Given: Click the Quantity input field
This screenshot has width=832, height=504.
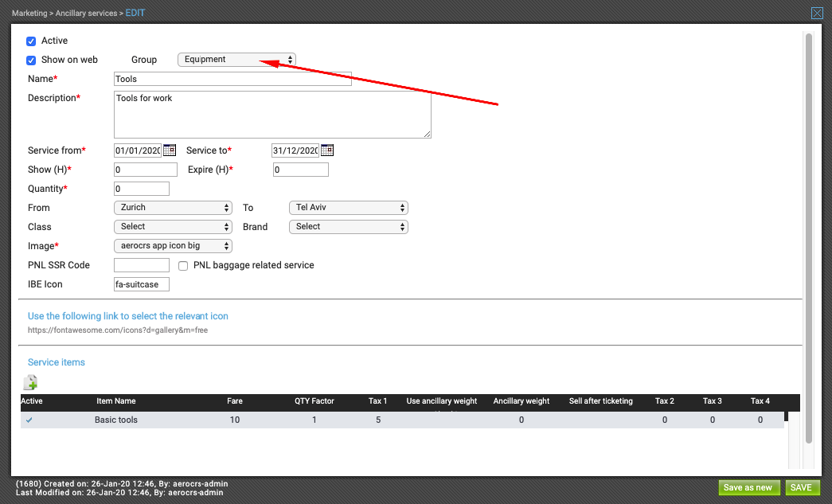Looking at the screenshot, I should coord(142,189).
